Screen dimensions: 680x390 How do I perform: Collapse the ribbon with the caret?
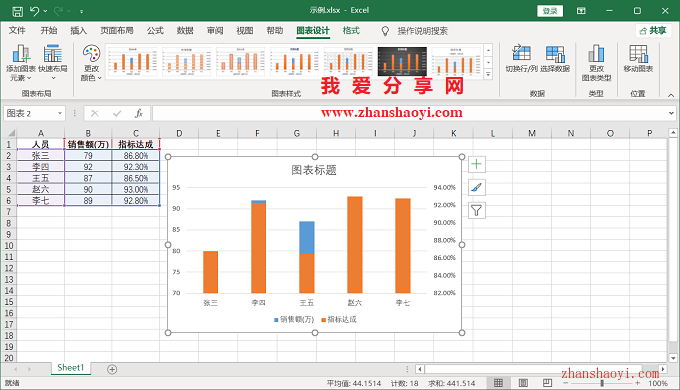(x=671, y=95)
